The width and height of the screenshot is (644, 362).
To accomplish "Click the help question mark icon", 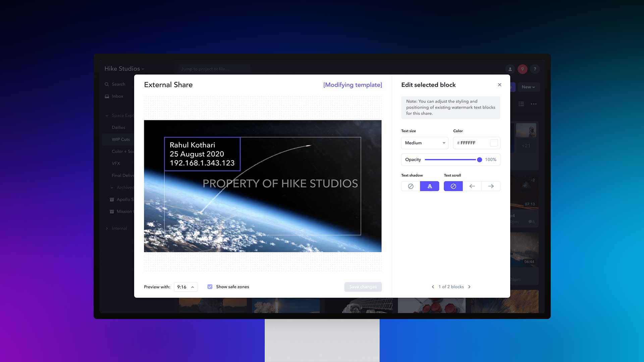I will pyautogui.click(x=535, y=69).
